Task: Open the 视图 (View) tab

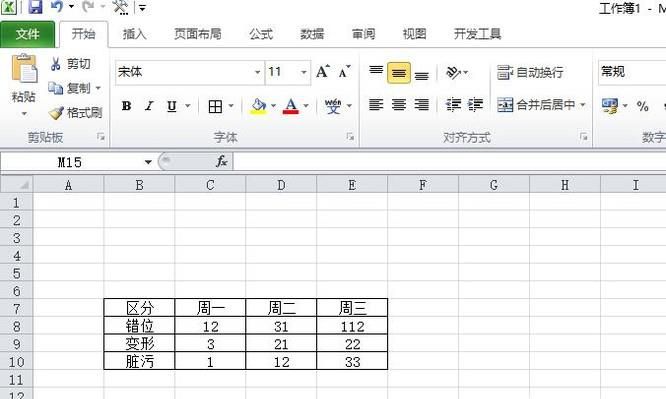Action: point(415,34)
